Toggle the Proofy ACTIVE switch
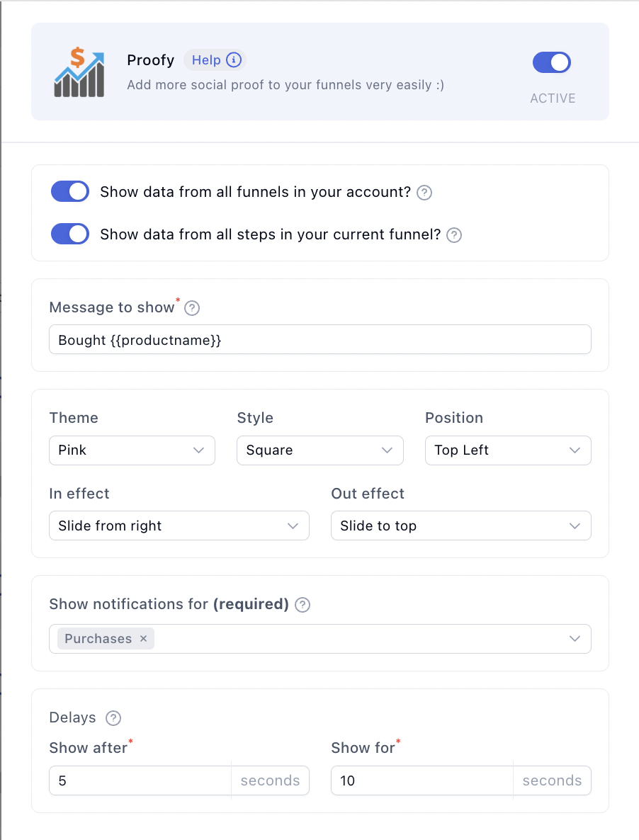639x840 pixels. (552, 62)
